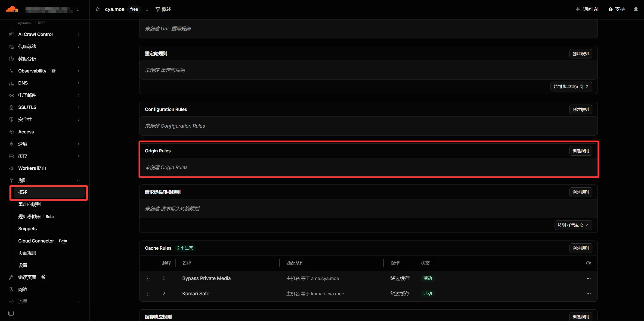Open the user profile icon
Screen dimensions: 644x321
click(x=636, y=9)
